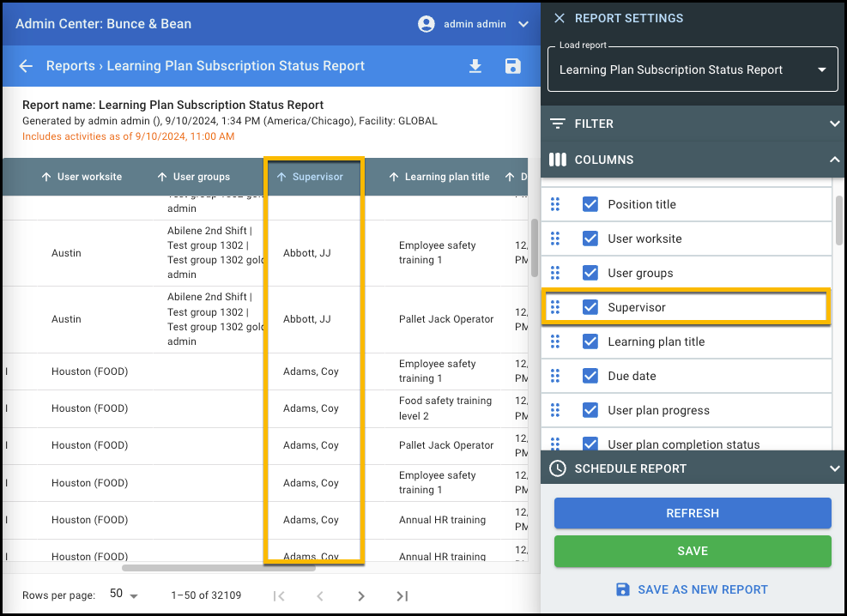Download the report with the download icon
Viewport: 847px width, 616px height.
pyautogui.click(x=475, y=66)
